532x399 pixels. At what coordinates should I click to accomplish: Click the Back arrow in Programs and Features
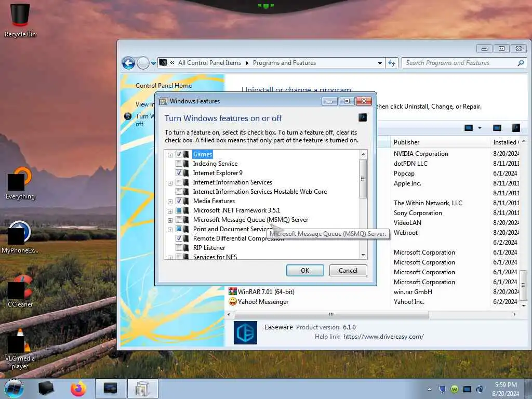[x=128, y=63]
